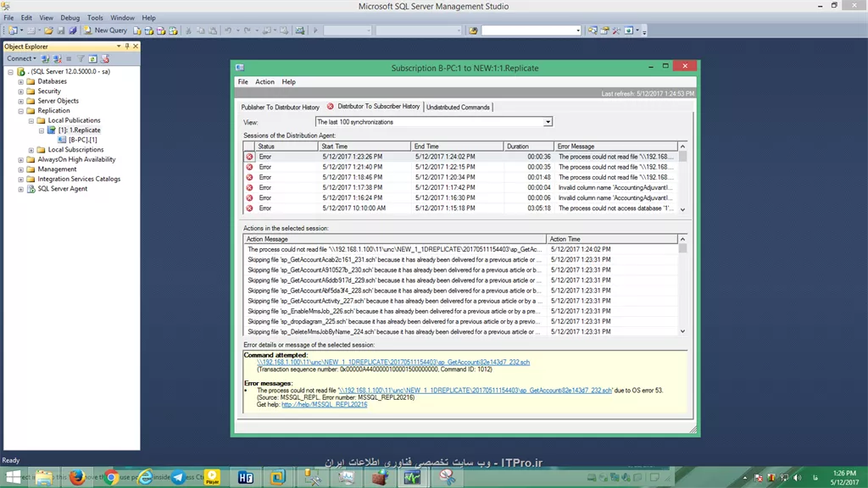Viewport: 868px width, 488px height.
Task: Expand the Server Objects node
Action: (x=21, y=102)
